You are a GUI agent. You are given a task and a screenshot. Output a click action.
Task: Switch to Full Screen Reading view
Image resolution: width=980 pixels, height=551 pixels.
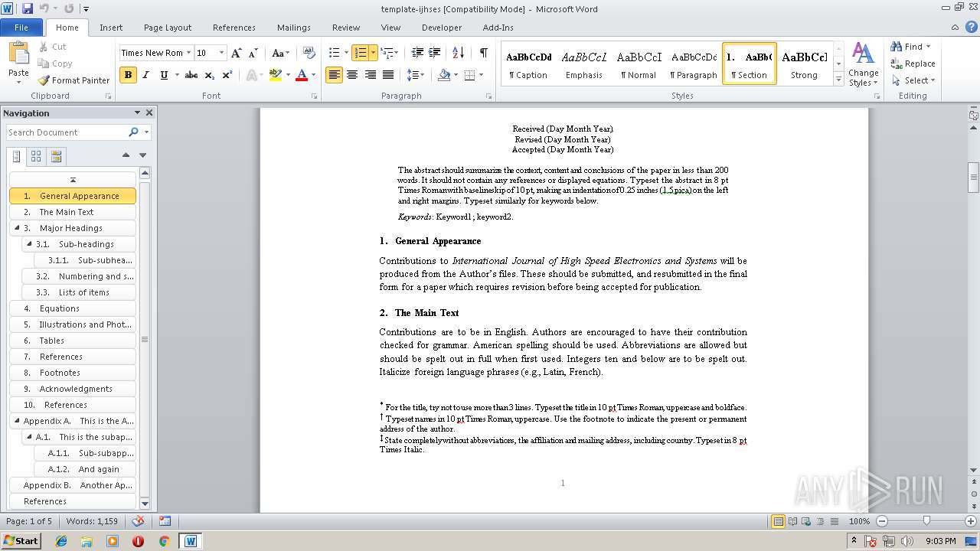coord(792,521)
